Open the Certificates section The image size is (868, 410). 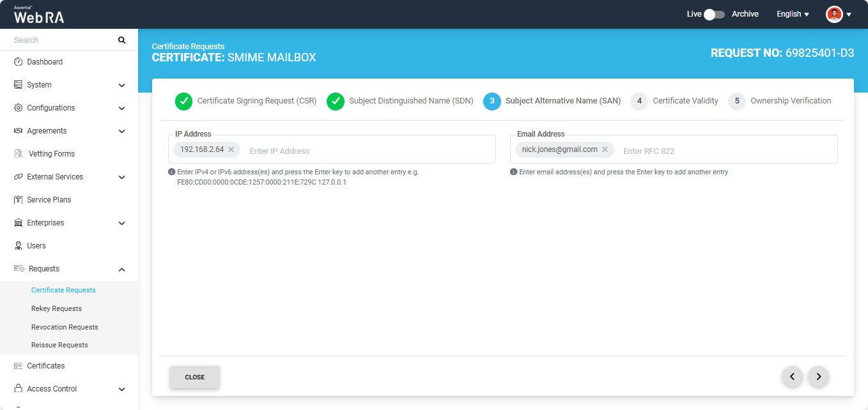pos(45,366)
